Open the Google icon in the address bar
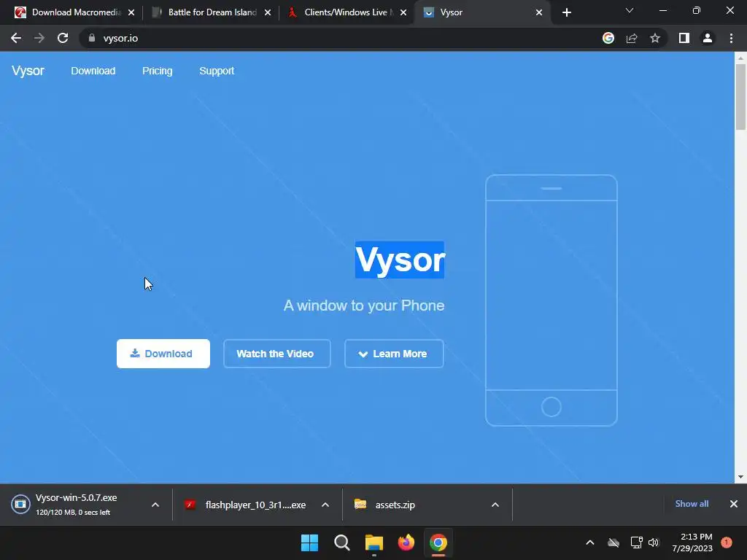Image resolution: width=747 pixels, height=560 pixels. [608, 38]
